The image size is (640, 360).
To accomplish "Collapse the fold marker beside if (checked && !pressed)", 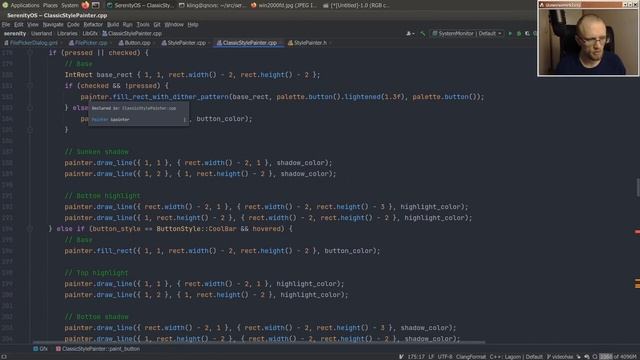I will pos(30,86).
